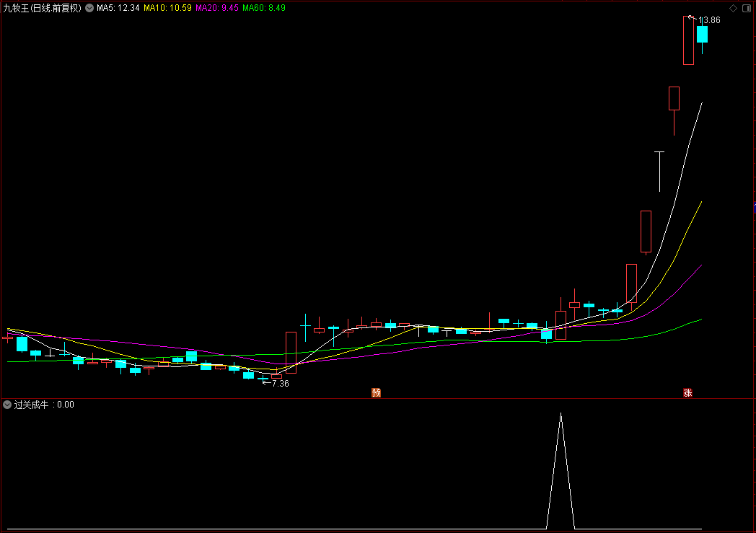The image size is (756, 533).
Task: Click the orange 预 marker below the chart
Action: pos(377,393)
